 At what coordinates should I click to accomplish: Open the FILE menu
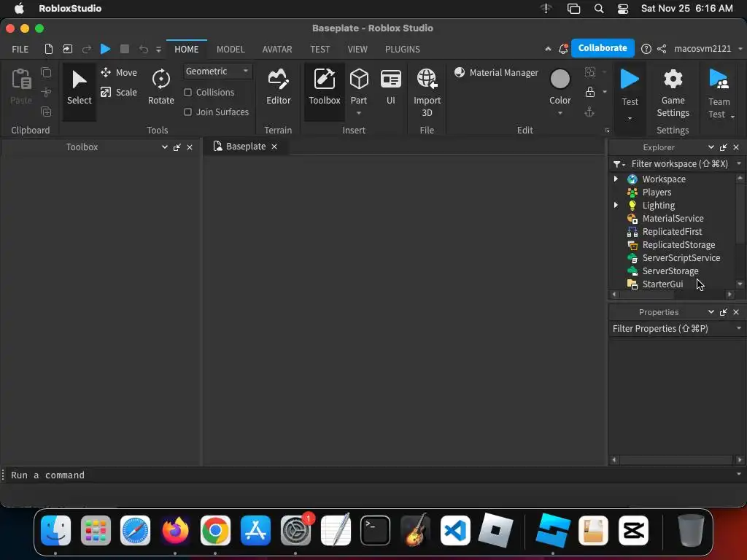pos(20,49)
